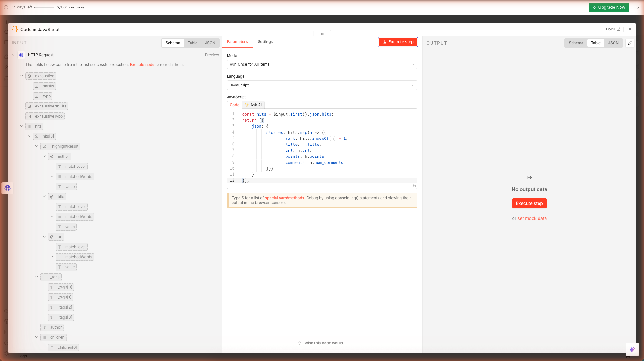Screen dimensions: 644x361
Task: Open the Language dropdown
Action: tap(322, 85)
